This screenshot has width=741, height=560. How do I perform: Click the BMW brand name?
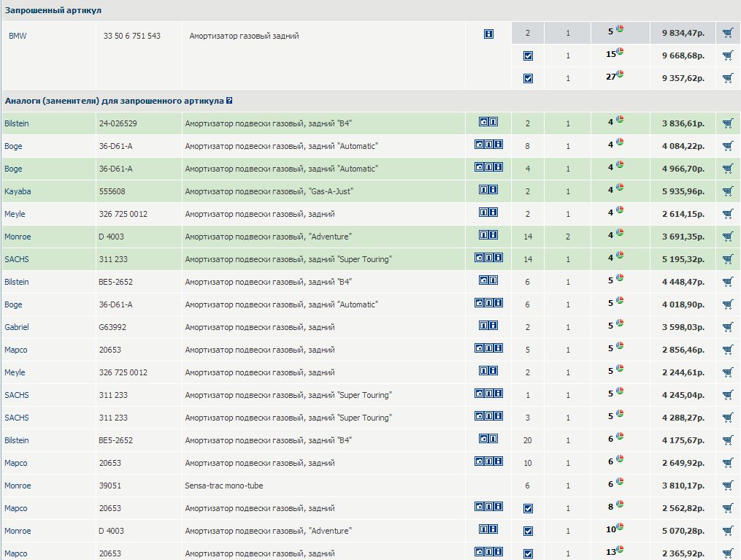(18, 36)
